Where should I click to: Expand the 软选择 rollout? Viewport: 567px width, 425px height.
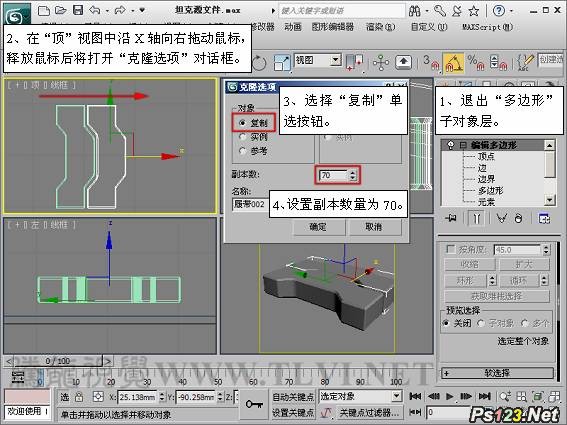[x=497, y=373]
